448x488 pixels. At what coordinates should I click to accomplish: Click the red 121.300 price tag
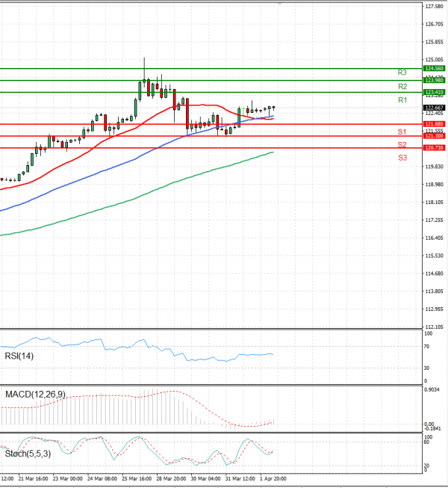(x=434, y=136)
